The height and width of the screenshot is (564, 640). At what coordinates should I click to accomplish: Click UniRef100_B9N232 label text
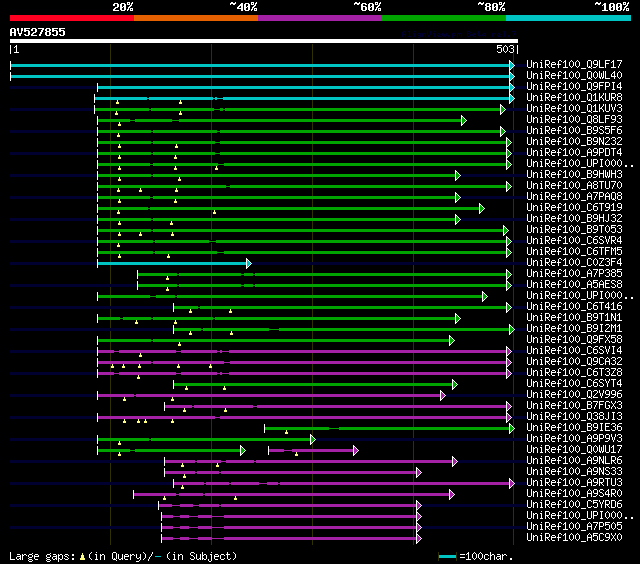click(x=574, y=142)
